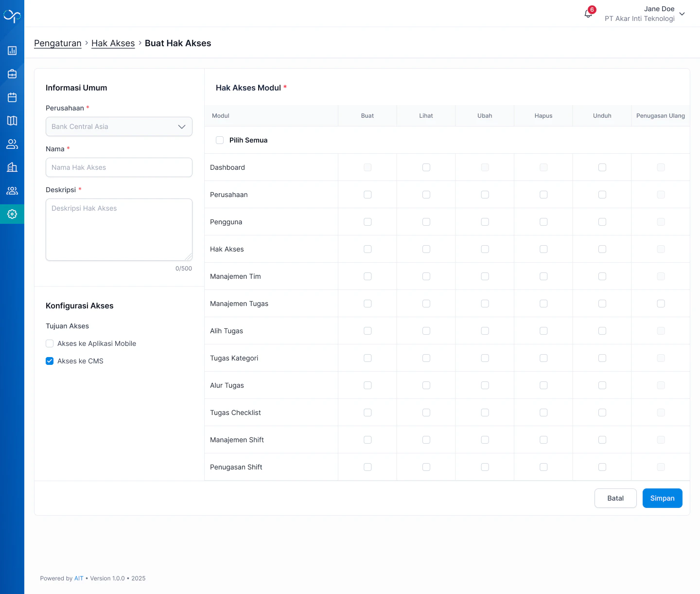This screenshot has height=594, width=700.
Task: Check Lihat for Manajemen Shift row
Action: (x=426, y=440)
